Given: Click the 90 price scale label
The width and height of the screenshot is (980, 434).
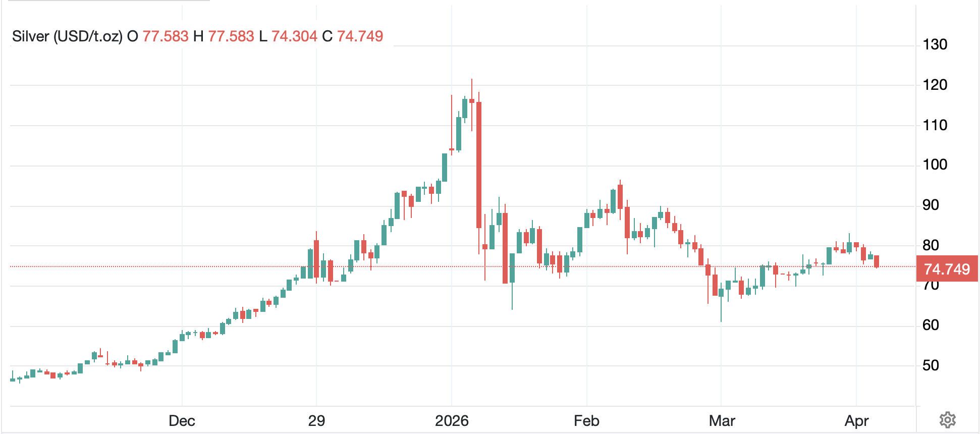Looking at the screenshot, I should (x=931, y=205).
